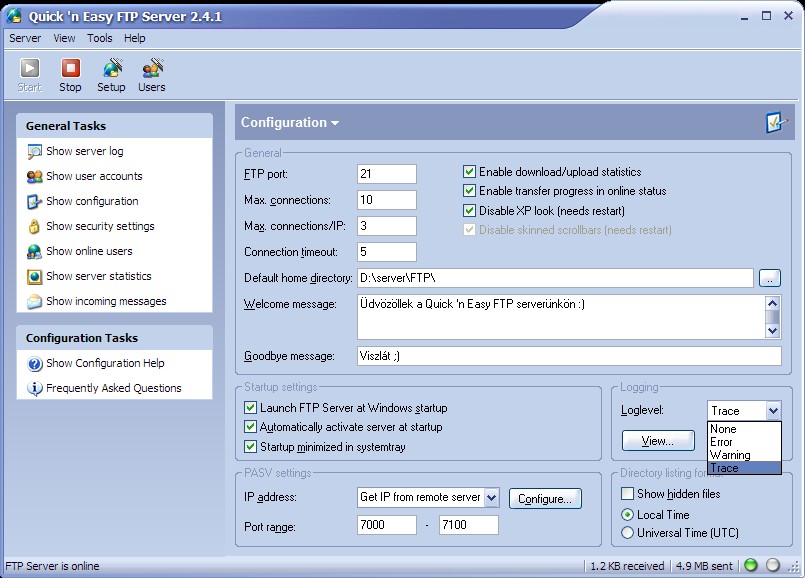Click the browse button for home directory
This screenshot has height=578, width=805.
tap(769, 278)
